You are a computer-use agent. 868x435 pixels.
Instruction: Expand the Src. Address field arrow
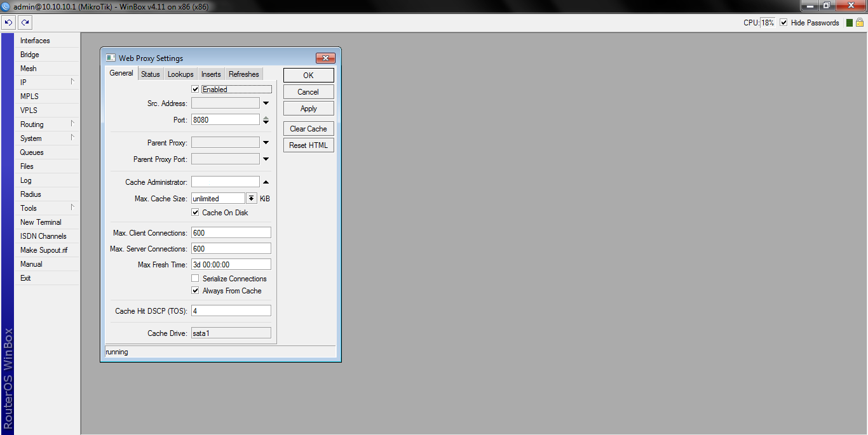(x=266, y=103)
